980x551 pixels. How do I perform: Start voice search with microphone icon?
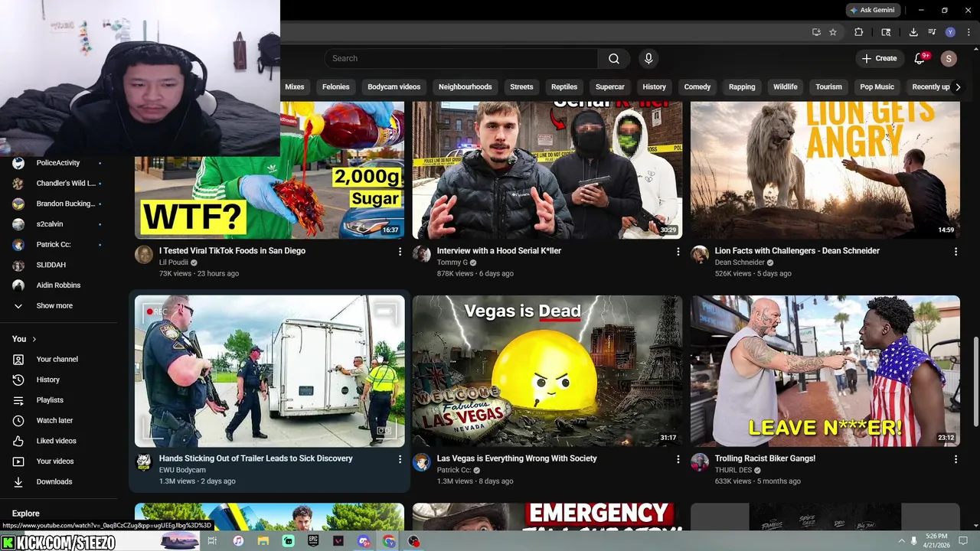648,58
